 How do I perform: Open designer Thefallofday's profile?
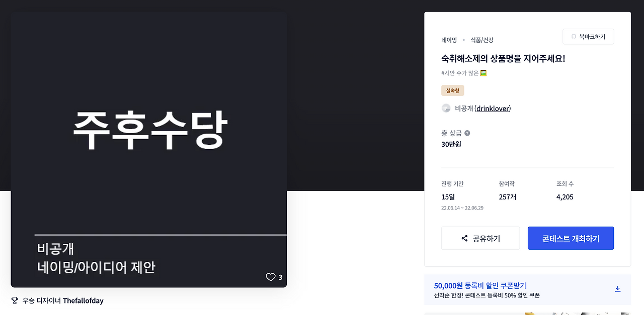pyautogui.click(x=82, y=300)
